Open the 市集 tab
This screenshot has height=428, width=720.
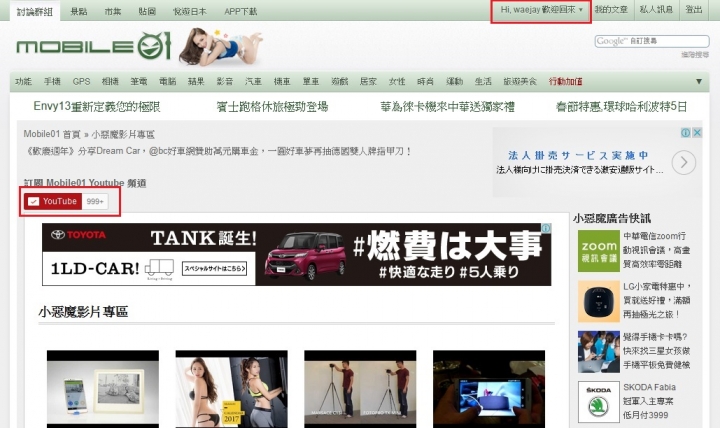pos(113,11)
